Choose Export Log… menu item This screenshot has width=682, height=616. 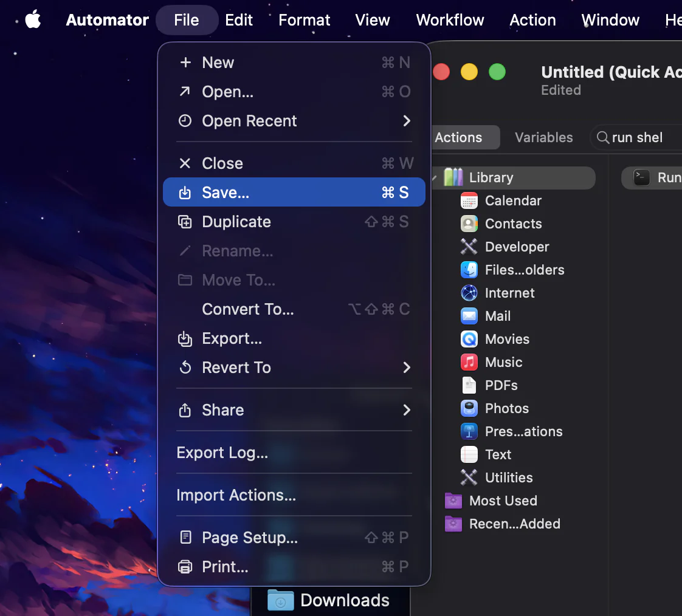tap(294, 453)
